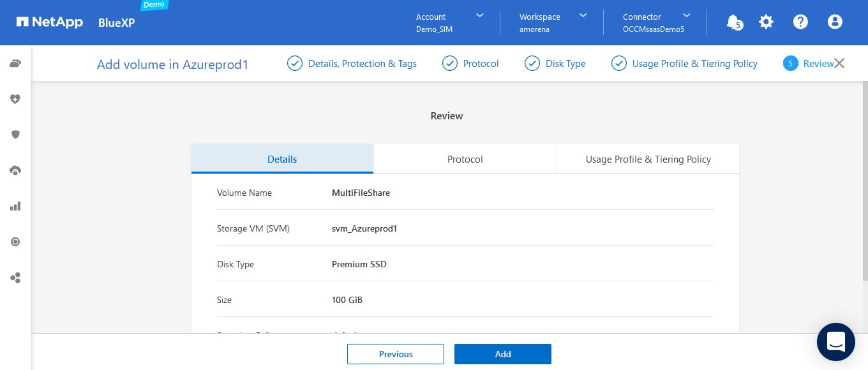This screenshot has height=370, width=868.
Task: Click the Previous button
Action: point(396,354)
